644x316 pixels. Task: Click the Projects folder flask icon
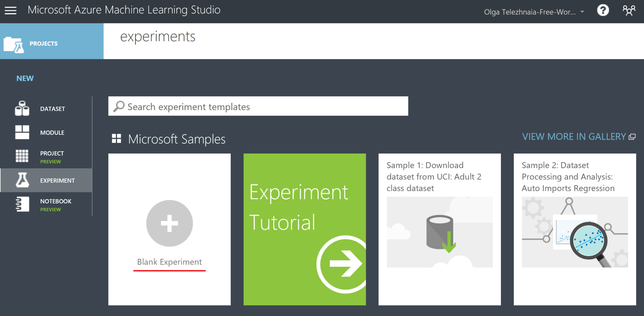tap(14, 45)
